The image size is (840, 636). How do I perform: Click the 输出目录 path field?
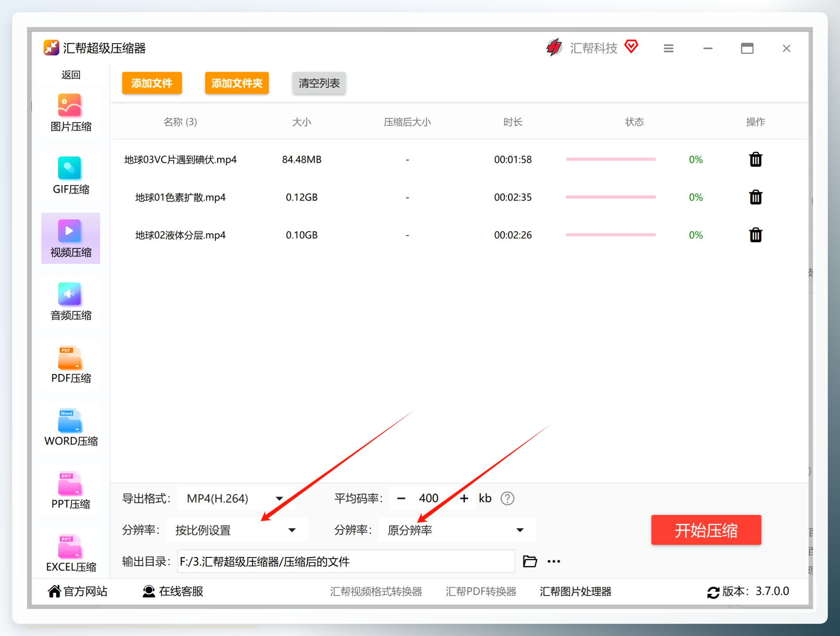tap(346, 561)
